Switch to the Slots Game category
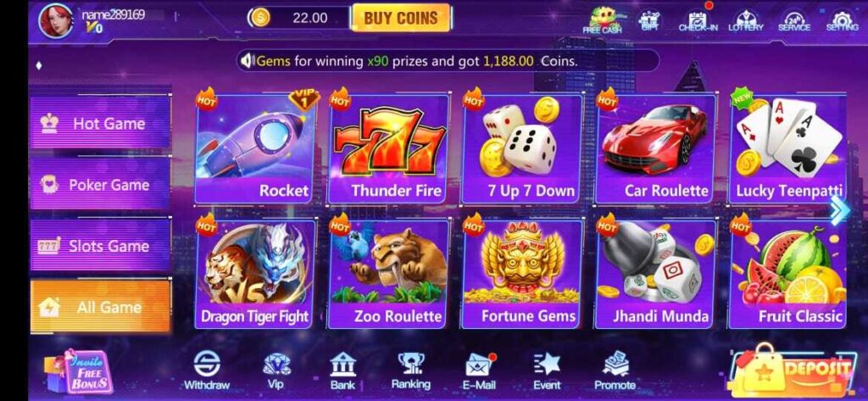The image size is (868, 401). pyautogui.click(x=100, y=245)
